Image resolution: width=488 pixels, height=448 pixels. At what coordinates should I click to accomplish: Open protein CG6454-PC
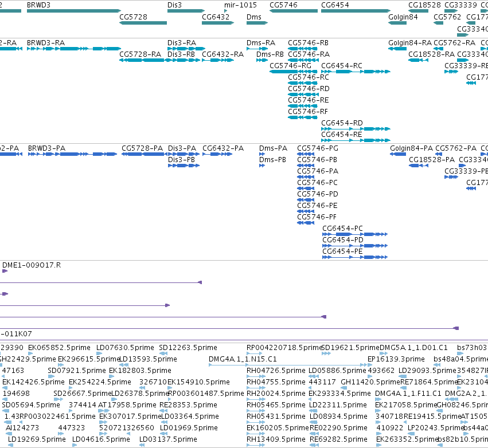(x=355, y=234)
